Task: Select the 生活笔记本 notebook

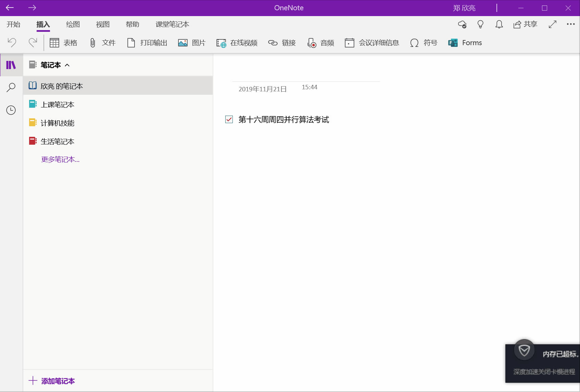Action: 57,141
